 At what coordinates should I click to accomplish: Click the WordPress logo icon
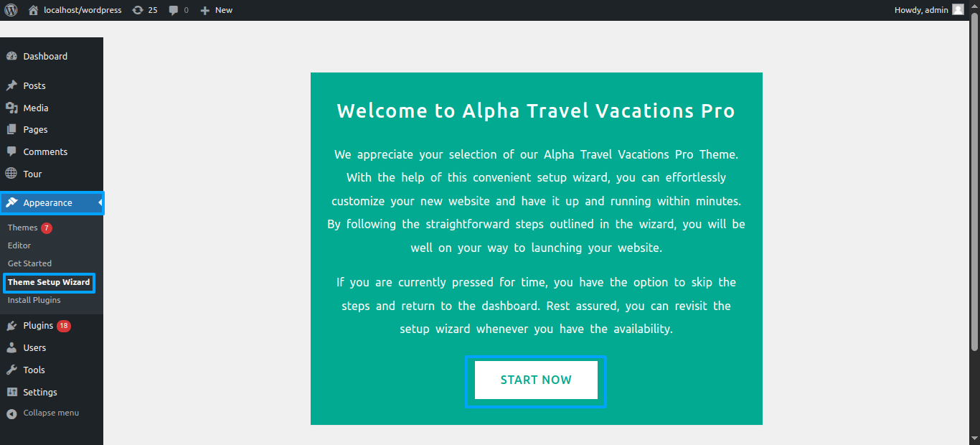[x=11, y=10]
